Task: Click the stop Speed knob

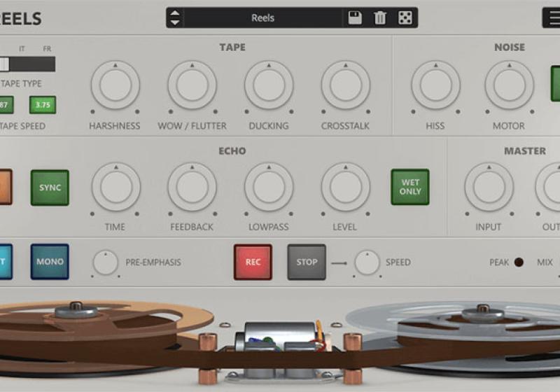Action: click(367, 262)
